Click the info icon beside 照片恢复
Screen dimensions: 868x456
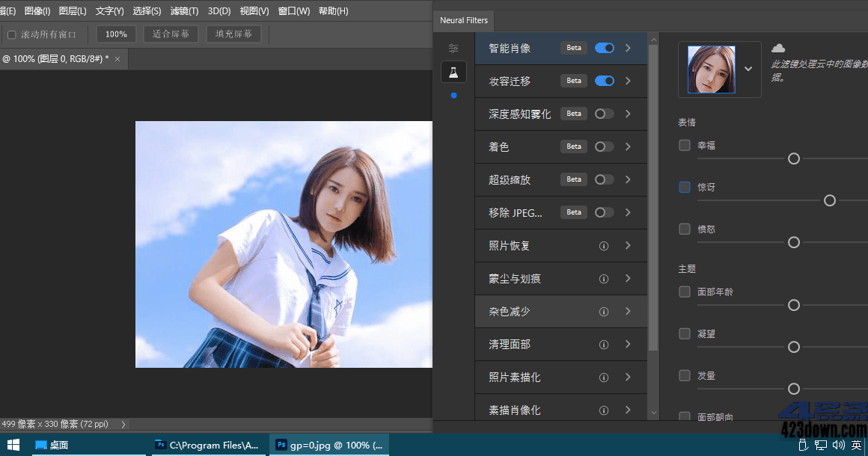(x=604, y=245)
